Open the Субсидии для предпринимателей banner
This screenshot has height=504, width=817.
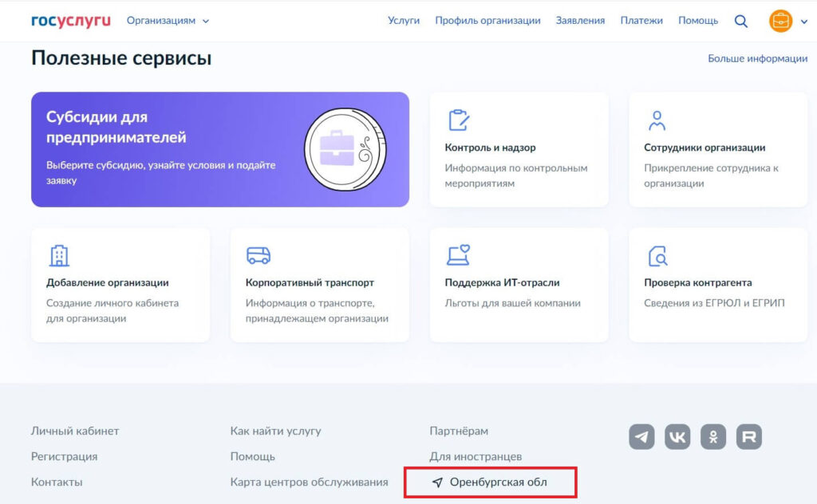(x=220, y=149)
